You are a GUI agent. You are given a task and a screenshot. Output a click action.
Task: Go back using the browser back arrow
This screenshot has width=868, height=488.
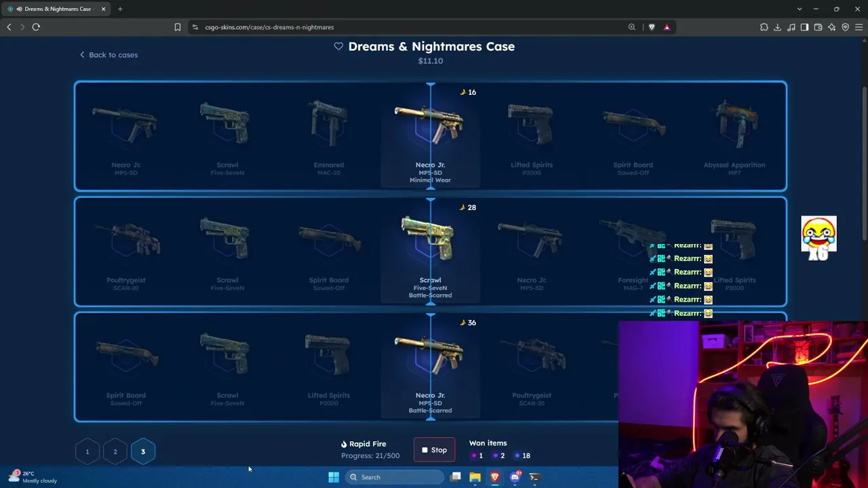point(9,27)
